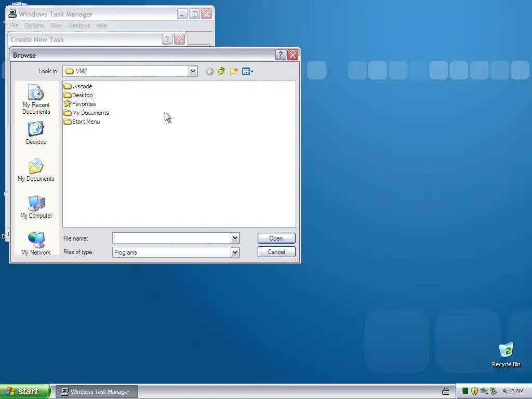Viewport: 532px width, 399px height.
Task: Click the Browse dialog help question mark
Action: 280,55
